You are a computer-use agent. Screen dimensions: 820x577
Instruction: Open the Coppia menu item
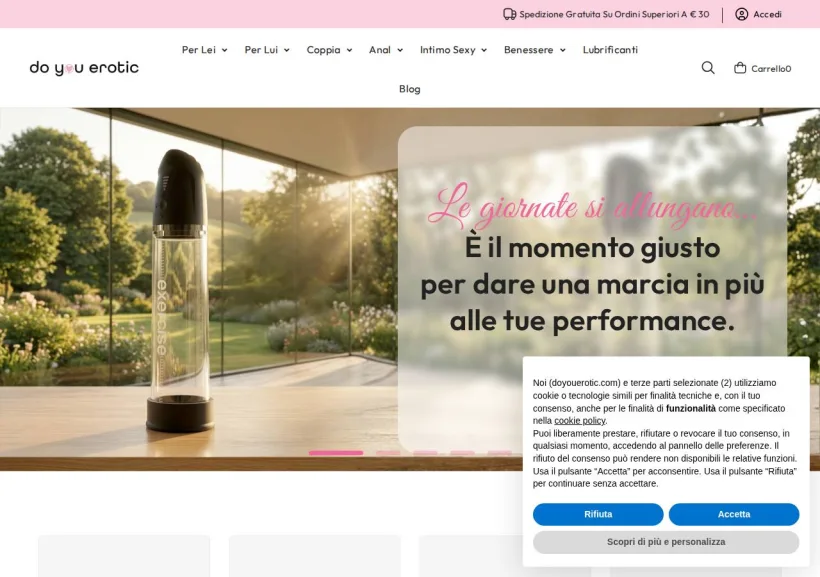(x=323, y=50)
